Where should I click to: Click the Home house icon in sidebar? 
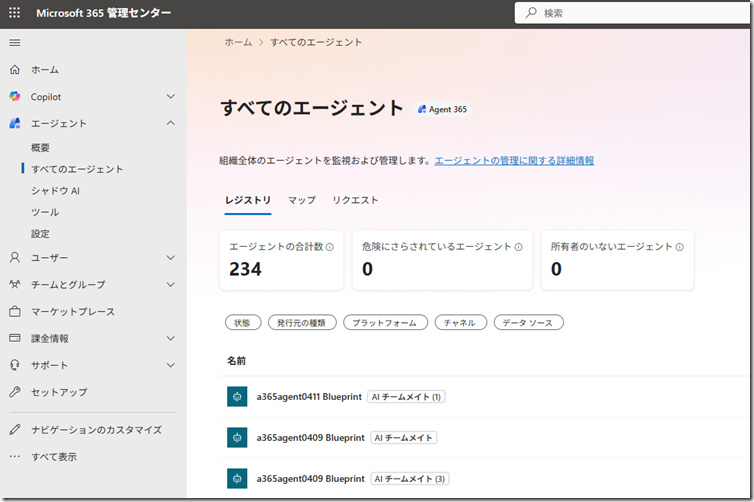click(x=15, y=70)
